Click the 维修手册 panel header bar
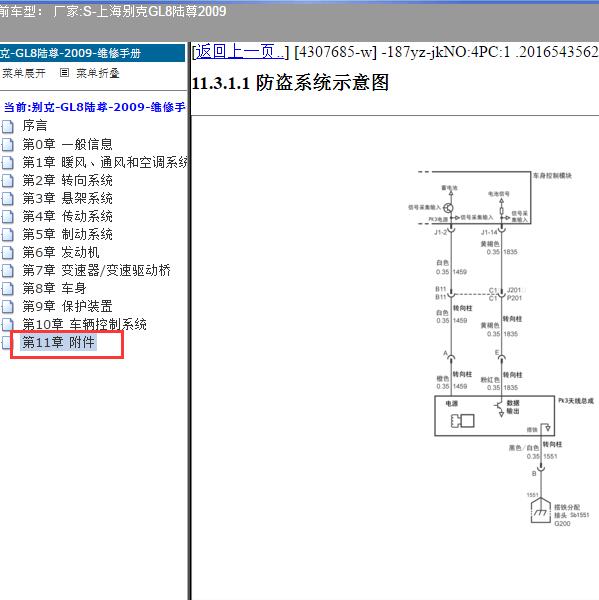This screenshot has height=600, width=599. pos(92,53)
